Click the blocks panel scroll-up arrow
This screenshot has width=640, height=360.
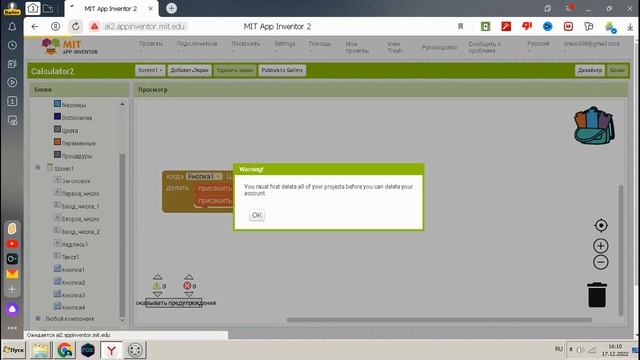122,104
